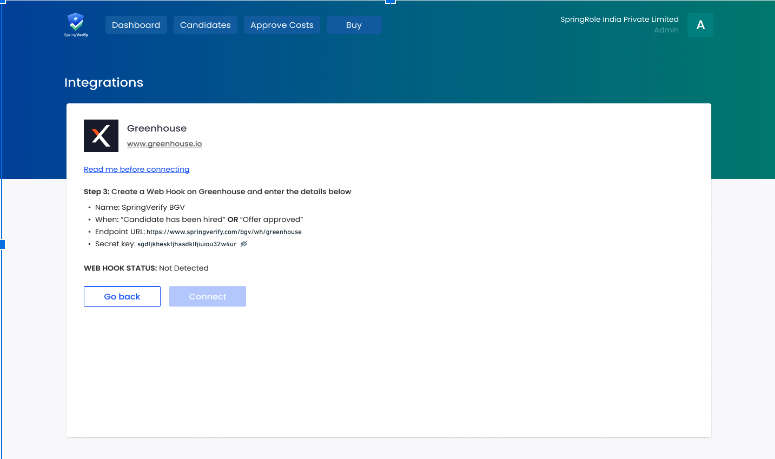Viewport: 775px width, 459px height.
Task: Click the www.greenhouse.io link
Action: click(164, 144)
